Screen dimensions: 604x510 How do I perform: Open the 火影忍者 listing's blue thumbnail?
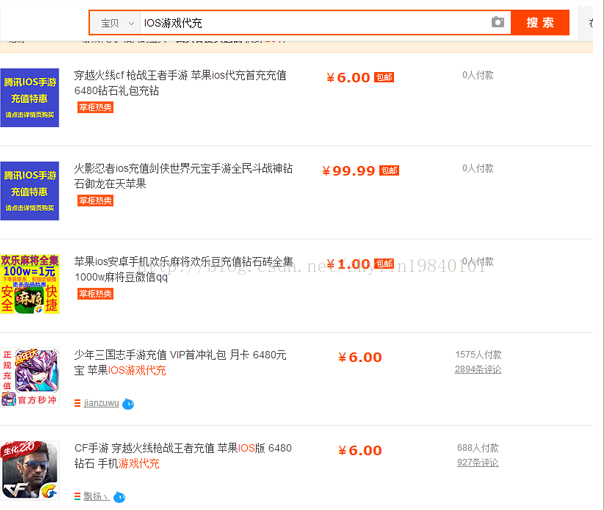(x=30, y=191)
